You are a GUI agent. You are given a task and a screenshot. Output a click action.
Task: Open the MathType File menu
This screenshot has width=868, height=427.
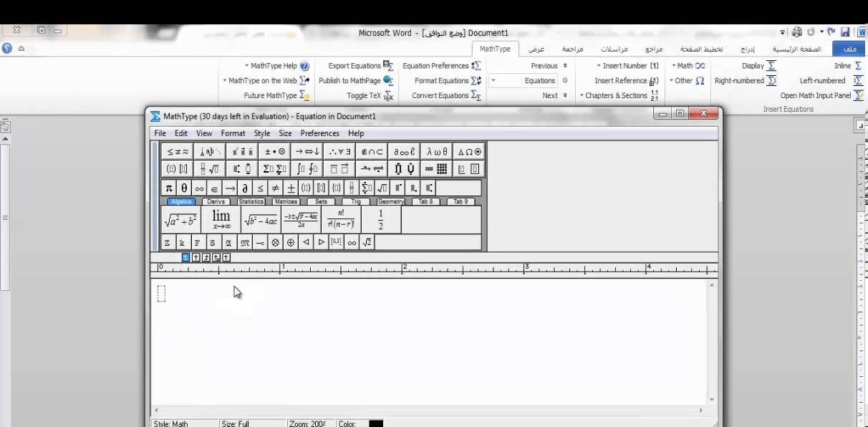160,133
